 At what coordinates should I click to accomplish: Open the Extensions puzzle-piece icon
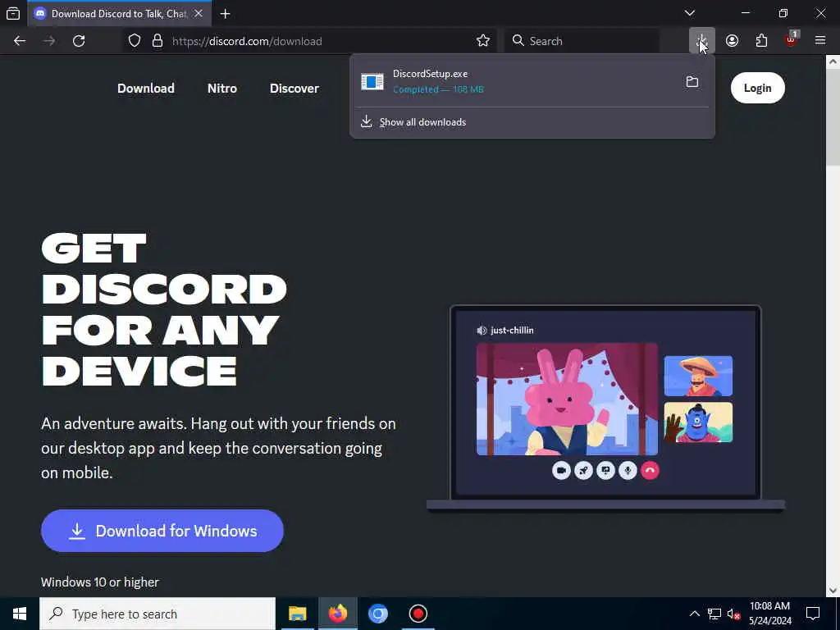pyautogui.click(x=761, y=41)
